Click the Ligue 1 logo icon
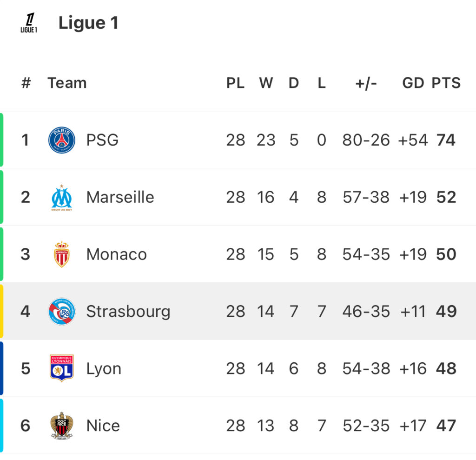 tap(29, 22)
